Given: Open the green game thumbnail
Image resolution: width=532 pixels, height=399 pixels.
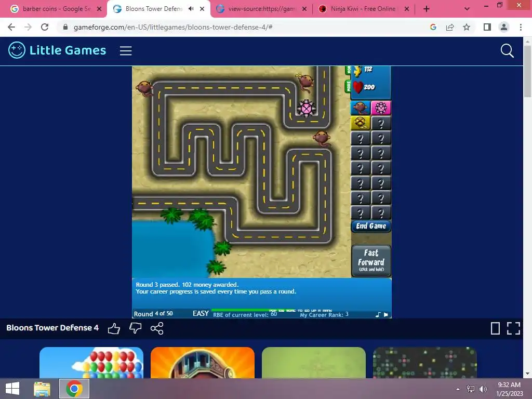Looking at the screenshot, I should pyautogui.click(x=314, y=362).
